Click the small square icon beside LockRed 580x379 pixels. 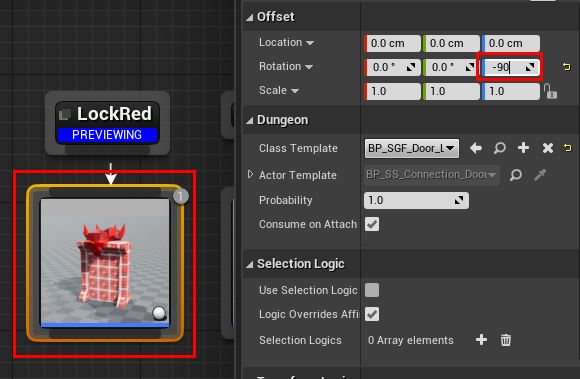point(65,114)
